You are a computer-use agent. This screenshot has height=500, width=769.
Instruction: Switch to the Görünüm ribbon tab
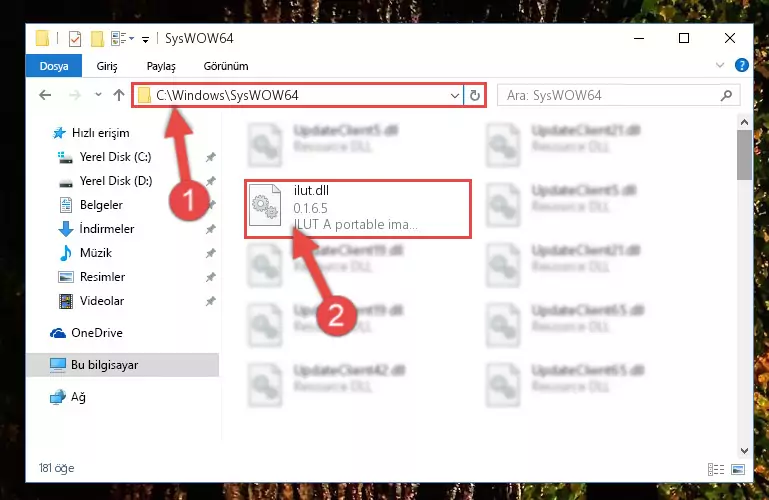click(226, 66)
